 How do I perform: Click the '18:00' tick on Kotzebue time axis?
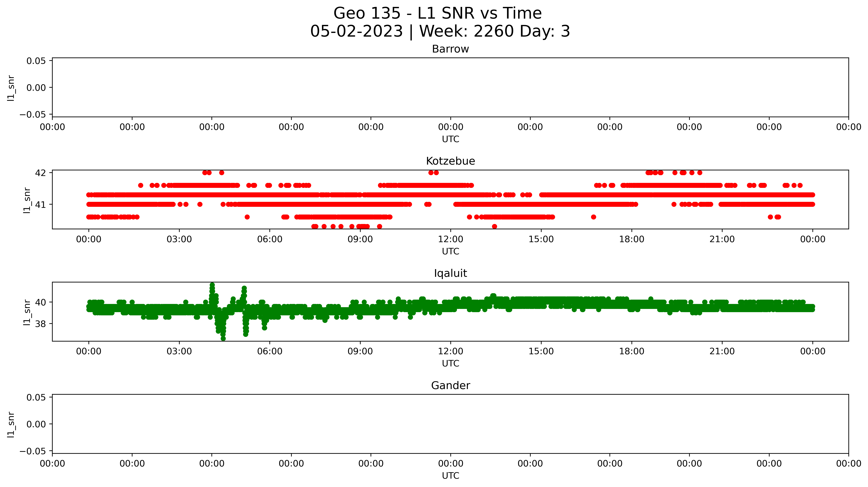631,240
